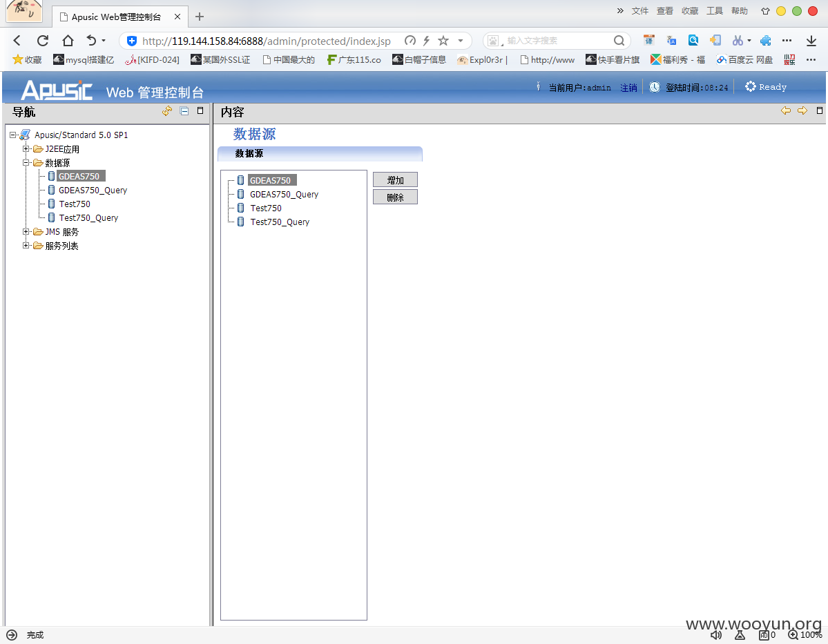Open the downloads arrow icon in browser toolbar
Viewport: 828px width, 644px height.
[x=811, y=41]
